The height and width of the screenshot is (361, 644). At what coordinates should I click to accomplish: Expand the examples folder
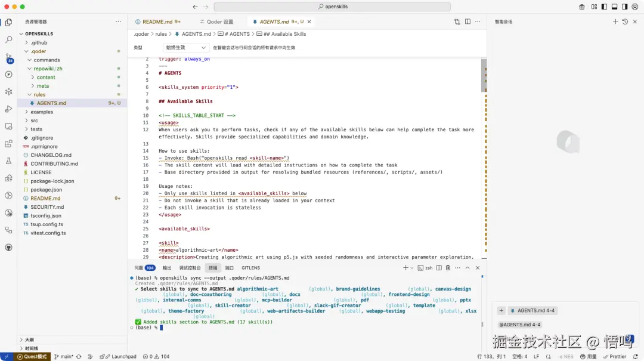[x=42, y=112]
